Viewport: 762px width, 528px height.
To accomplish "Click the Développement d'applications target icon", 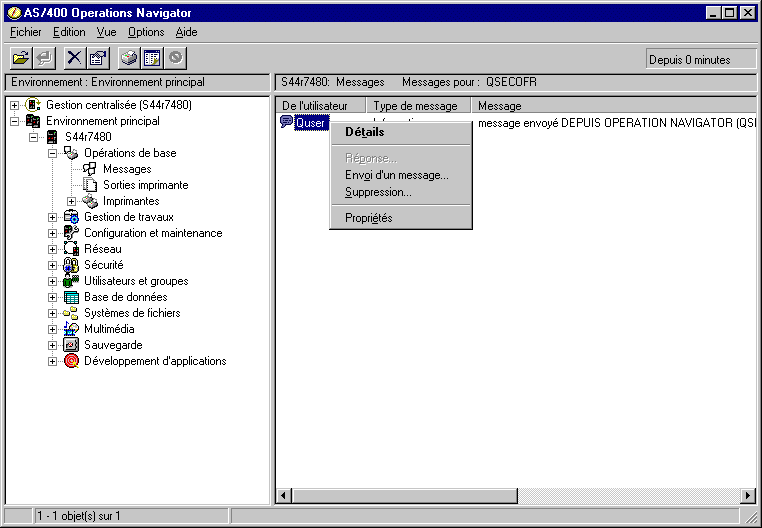I will coord(71,361).
